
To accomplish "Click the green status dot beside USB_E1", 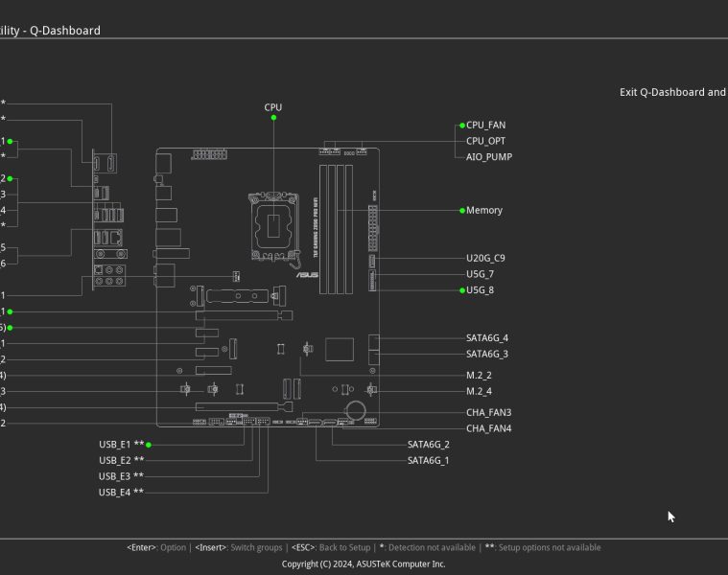I will 149,445.
